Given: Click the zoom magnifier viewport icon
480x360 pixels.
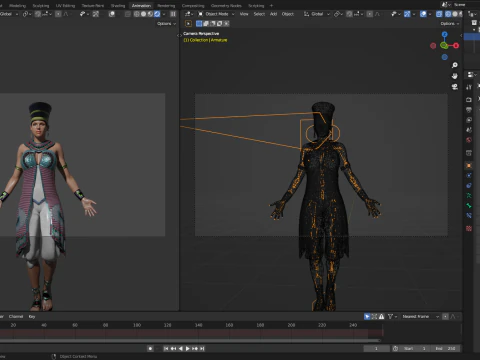Looking at the screenshot, I should tap(455, 65).
